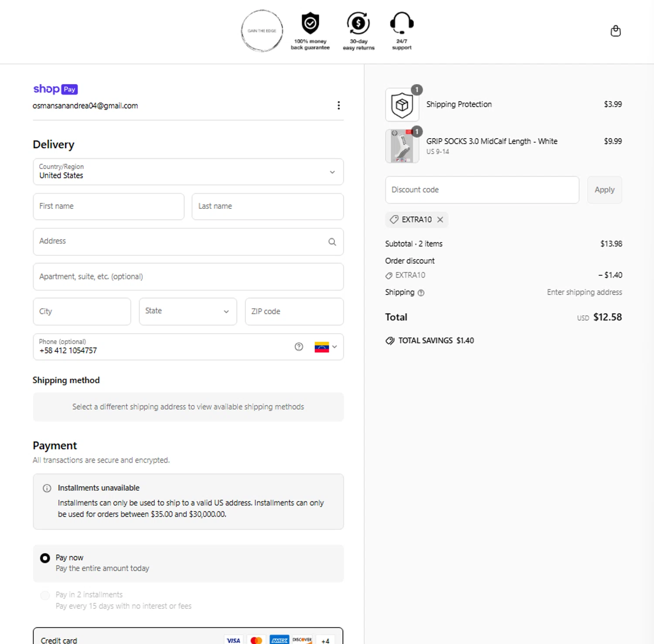Open the Country/Region dropdown

point(188,172)
